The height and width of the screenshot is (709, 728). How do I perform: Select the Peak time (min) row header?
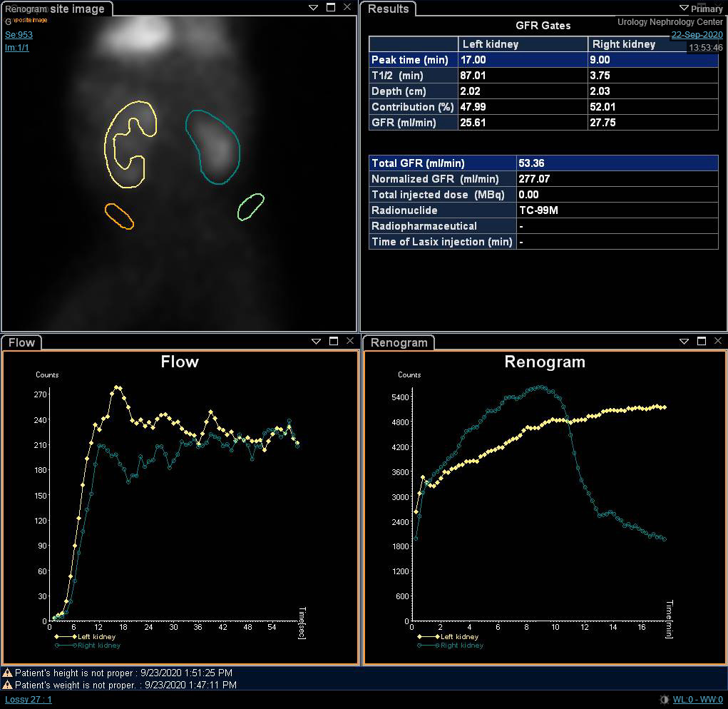tap(414, 60)
